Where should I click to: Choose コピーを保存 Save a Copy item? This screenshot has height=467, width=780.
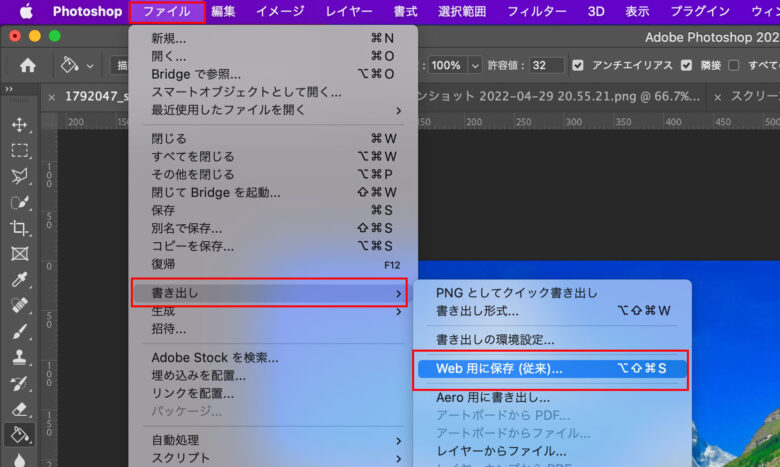(x=273, y=246)
